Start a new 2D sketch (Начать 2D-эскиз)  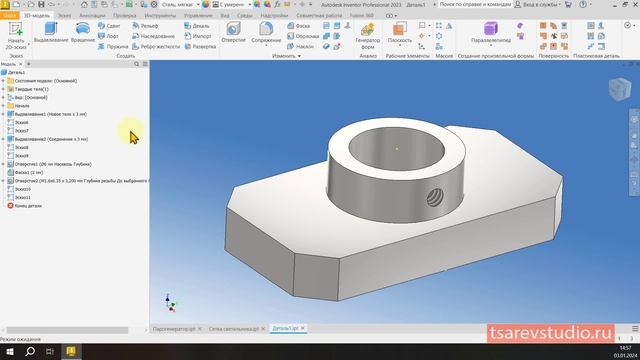tap(16, 36)
